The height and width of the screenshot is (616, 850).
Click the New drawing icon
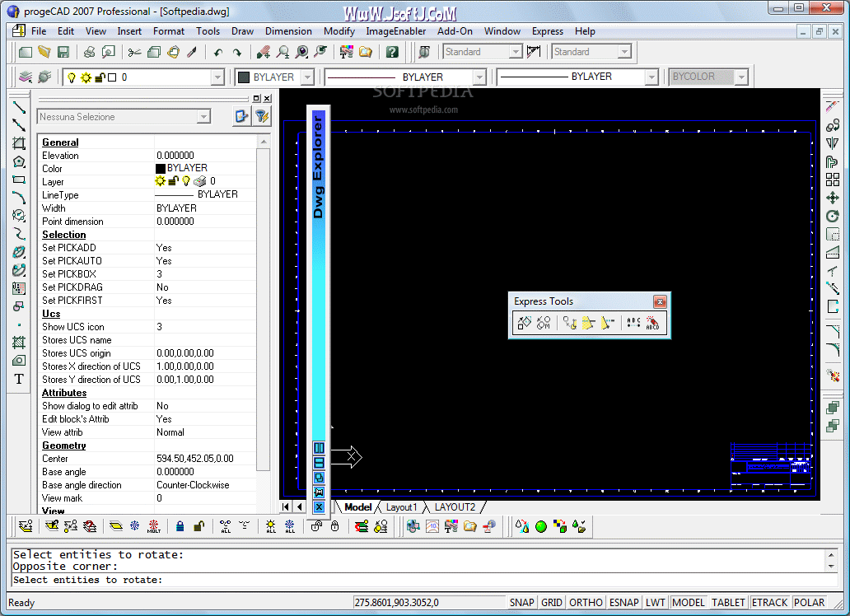click(x=25, y=52)
